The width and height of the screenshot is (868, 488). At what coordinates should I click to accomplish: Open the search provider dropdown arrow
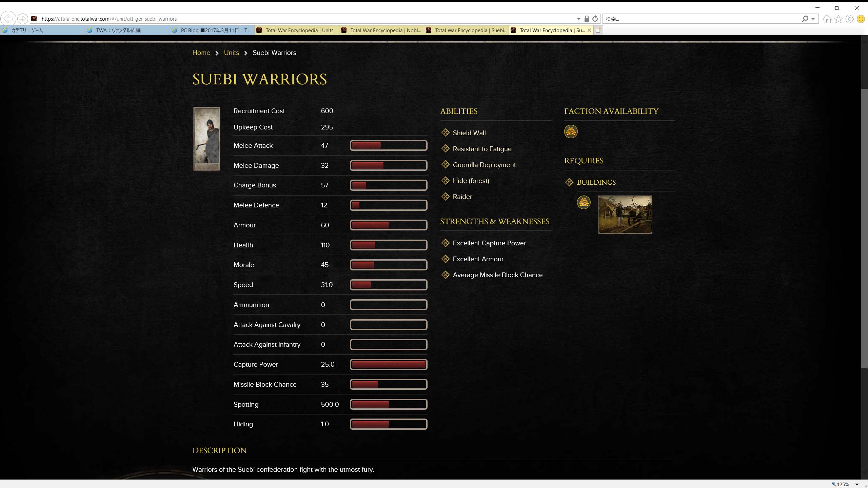pyautogui.click(x=813, y=19)
